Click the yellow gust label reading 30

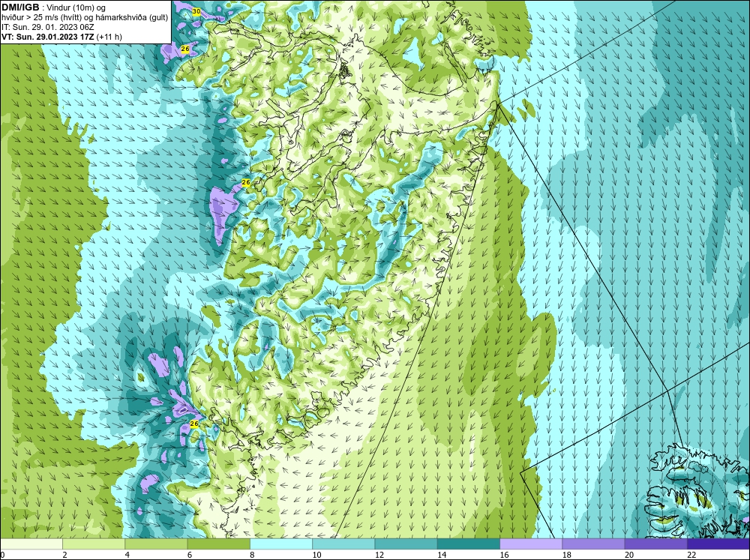click(196, 11)
